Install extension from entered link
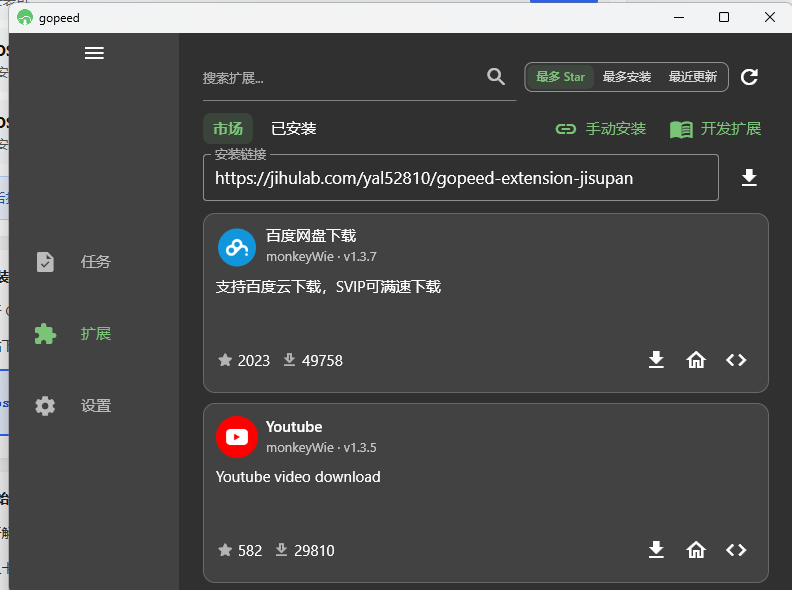Screen dimensions: 792x590 749,178
